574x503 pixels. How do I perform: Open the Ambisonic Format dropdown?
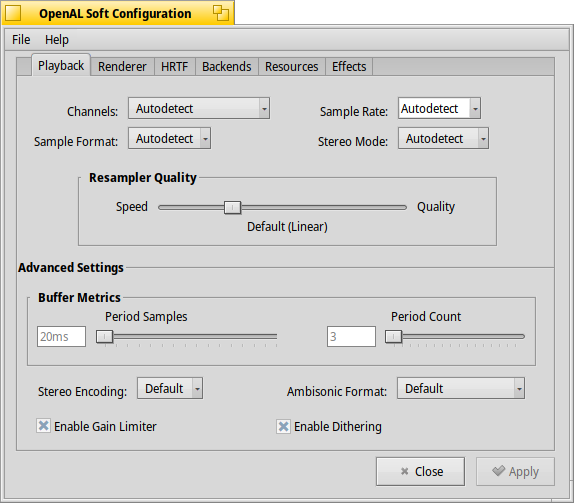coord(461,388)
